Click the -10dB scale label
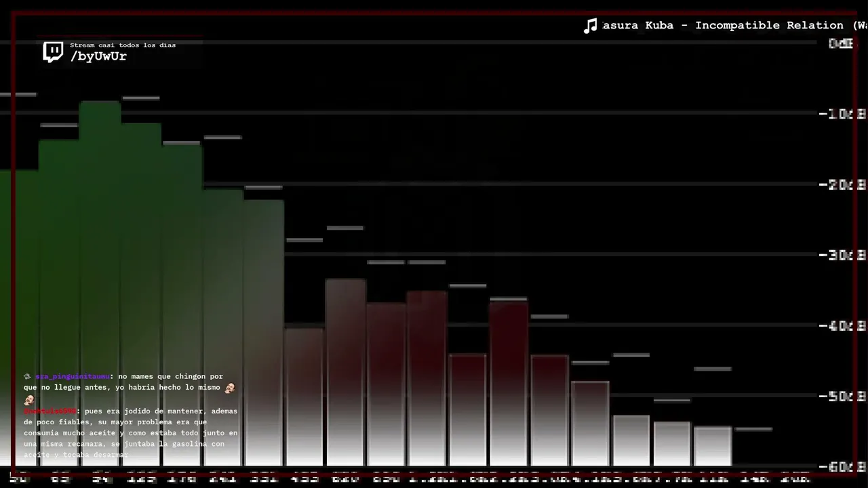 [x=842, y=114]
